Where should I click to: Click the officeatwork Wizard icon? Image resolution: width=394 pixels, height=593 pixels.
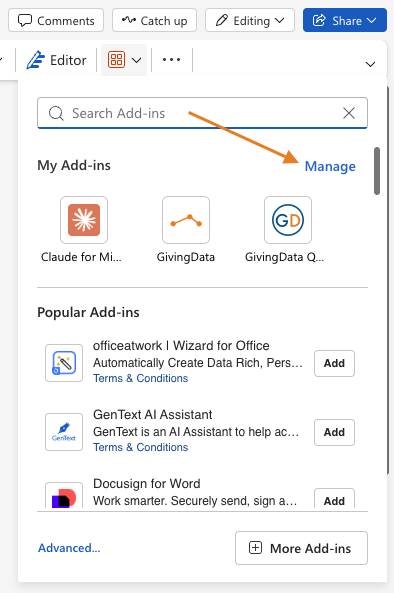click(x=64, y=363)
